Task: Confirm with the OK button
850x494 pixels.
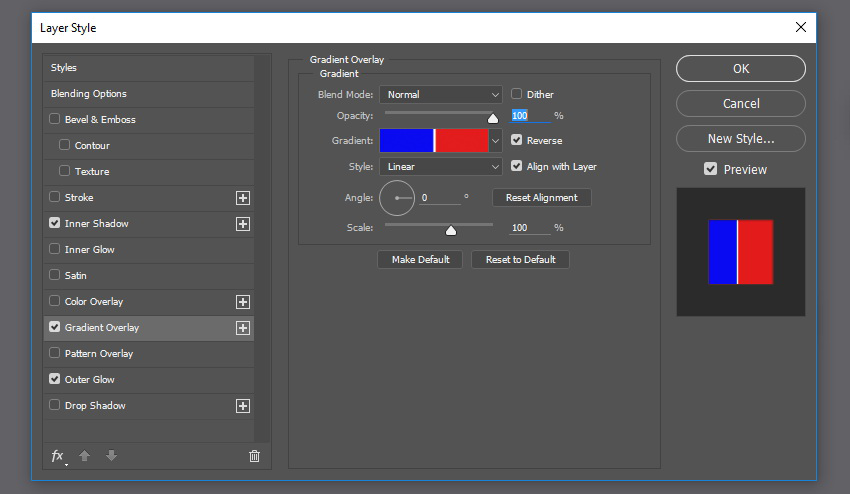Action: [740, 68]
